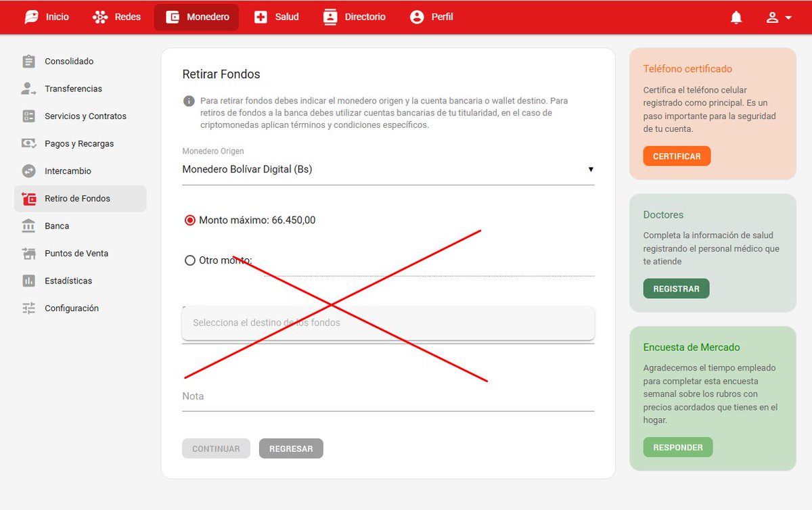Click the REGRESAR button
The height and width of the screenshot is (510, 812).
[x=291, y=449]
